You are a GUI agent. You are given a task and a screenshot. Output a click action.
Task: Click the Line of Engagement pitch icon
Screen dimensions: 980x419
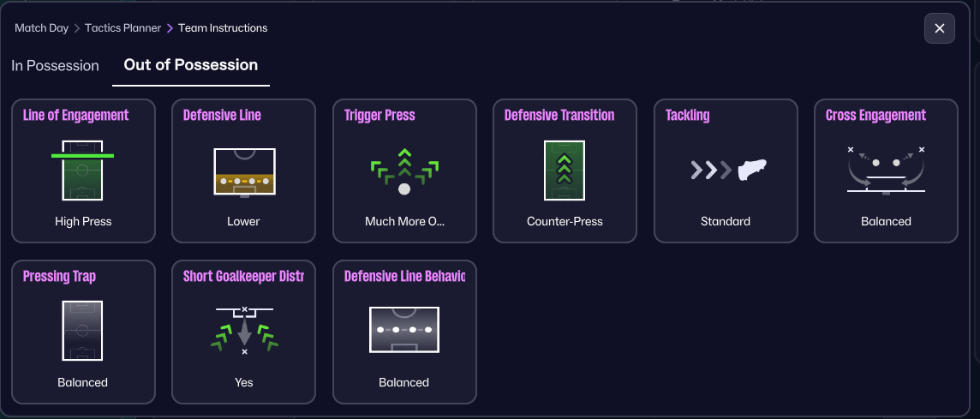[83, 170]
